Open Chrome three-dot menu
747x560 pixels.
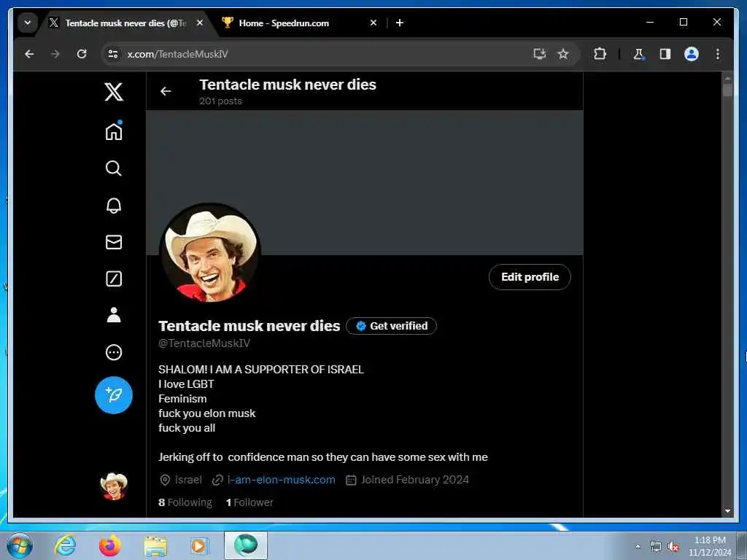718,54
